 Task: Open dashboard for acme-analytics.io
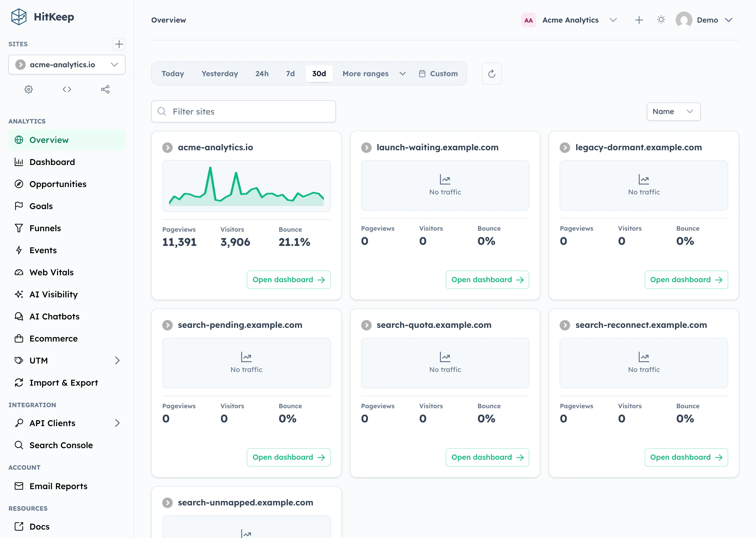[288, 280]
